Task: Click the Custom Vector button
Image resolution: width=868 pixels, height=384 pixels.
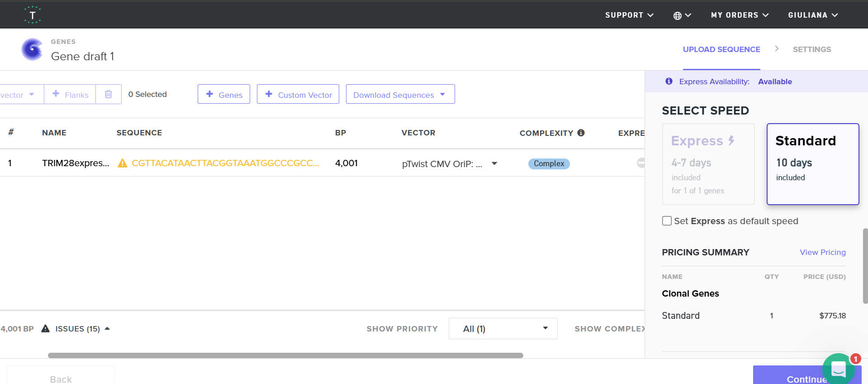Action: point(298,94)
